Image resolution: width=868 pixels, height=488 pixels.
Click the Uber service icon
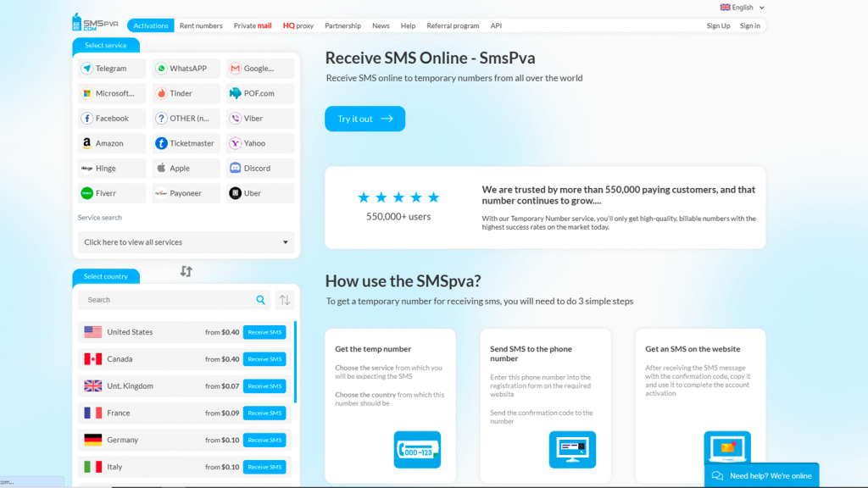[x=235, y=193]
